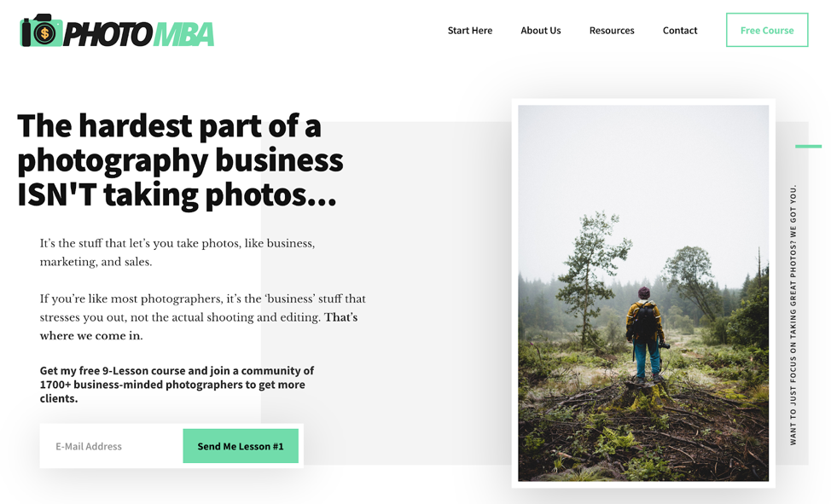Click the vertical 'Want to just focus' text
831x504 pixels.
[793, 315]
